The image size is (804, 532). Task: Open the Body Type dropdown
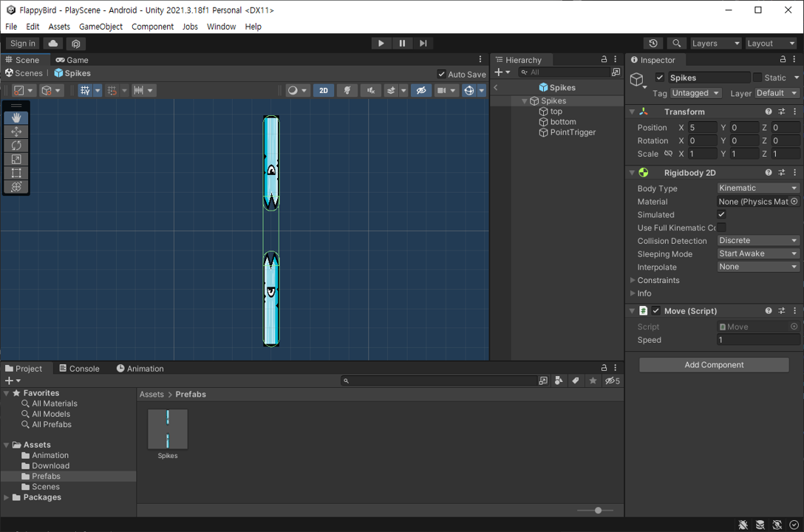[758, 188]
